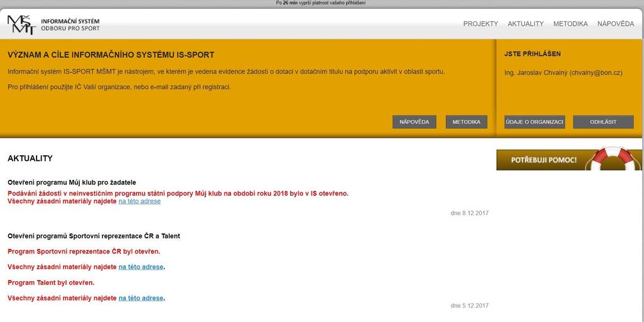Open 'na této adrese' link under Můj klub
Screen dimensions: 644x322
(140, 201)
